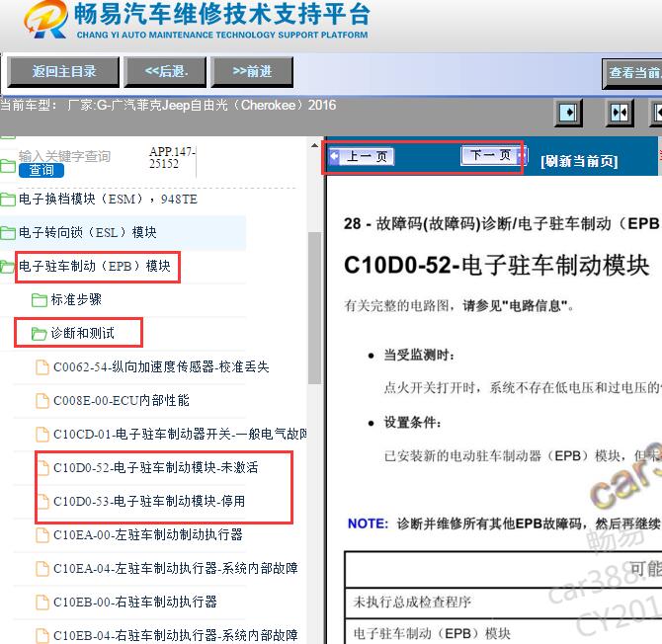Click folder icon beside 电子转向锁（ESL）模块

coord(8,232)
